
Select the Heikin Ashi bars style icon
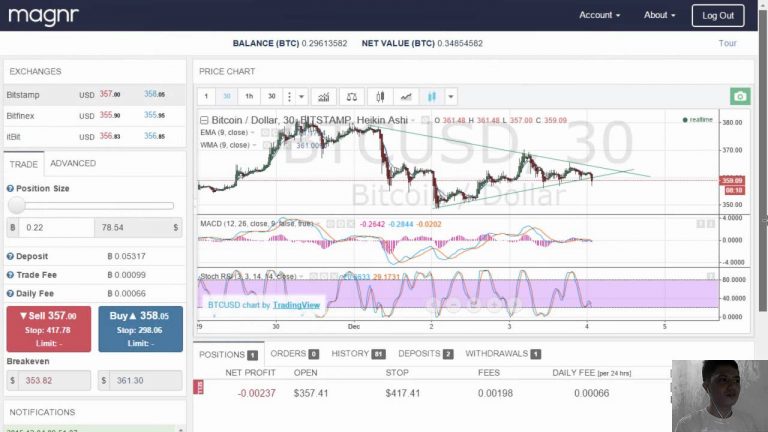pyautogui.click(x=432, y=96)
